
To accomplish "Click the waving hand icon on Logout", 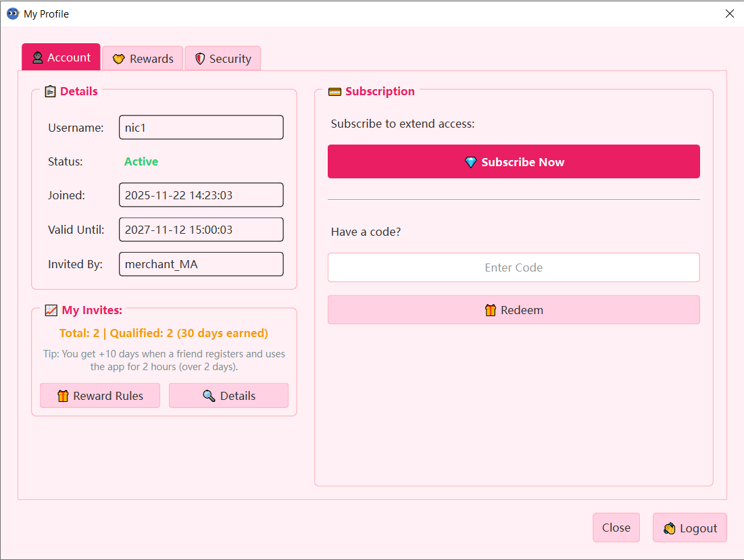I will coord(669,528).
